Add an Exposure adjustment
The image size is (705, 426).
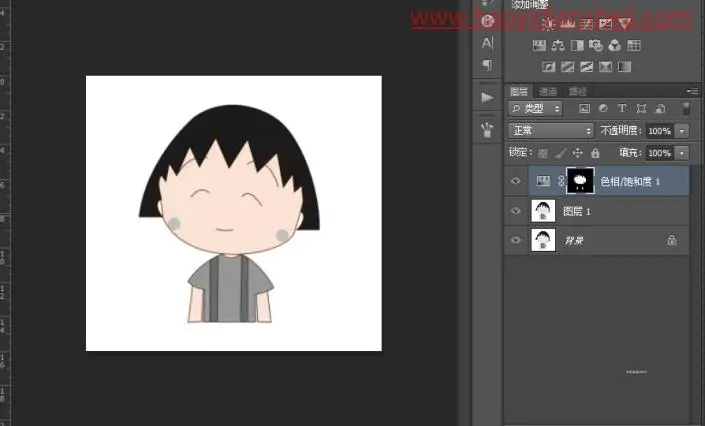pos(606,24)
